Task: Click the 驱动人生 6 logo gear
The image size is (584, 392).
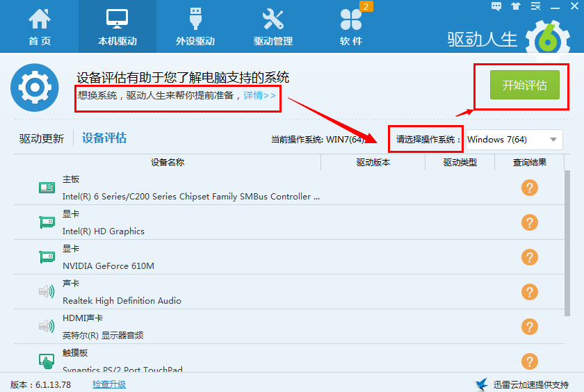Action: [x=548, y=40]
